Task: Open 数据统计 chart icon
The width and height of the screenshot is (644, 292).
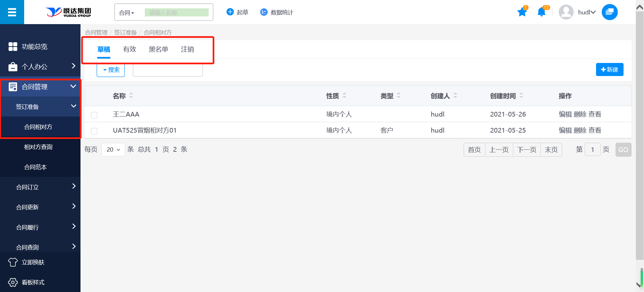Action: 264,12
